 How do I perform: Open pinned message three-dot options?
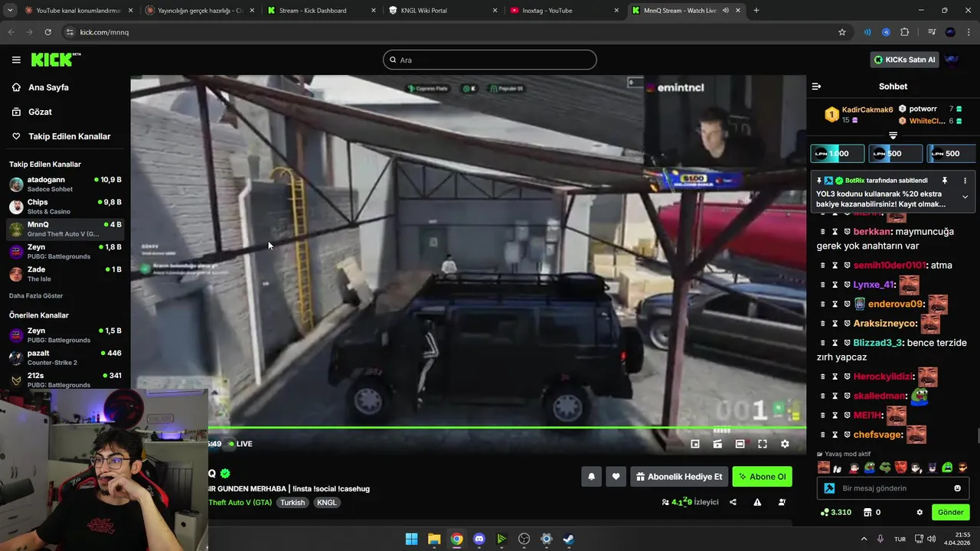click(x=965, y=181)
